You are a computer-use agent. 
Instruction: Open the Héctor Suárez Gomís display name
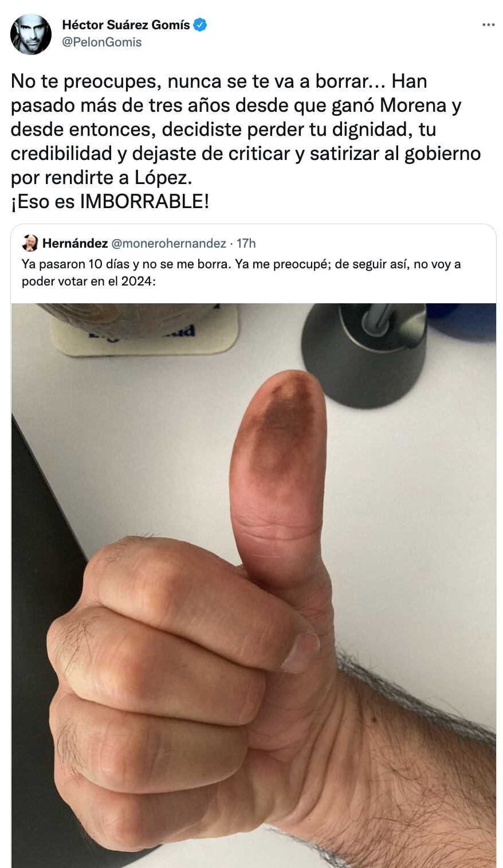pyautogui.click(x=126, y=25)
